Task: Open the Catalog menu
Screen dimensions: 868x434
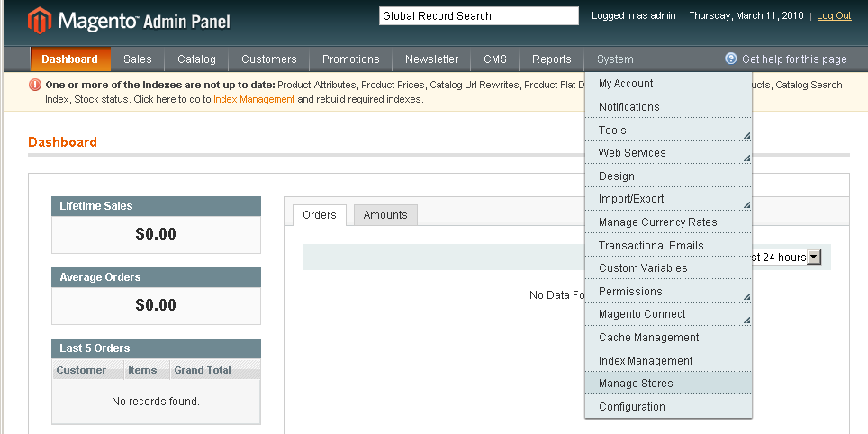Action: click(196, 59)
